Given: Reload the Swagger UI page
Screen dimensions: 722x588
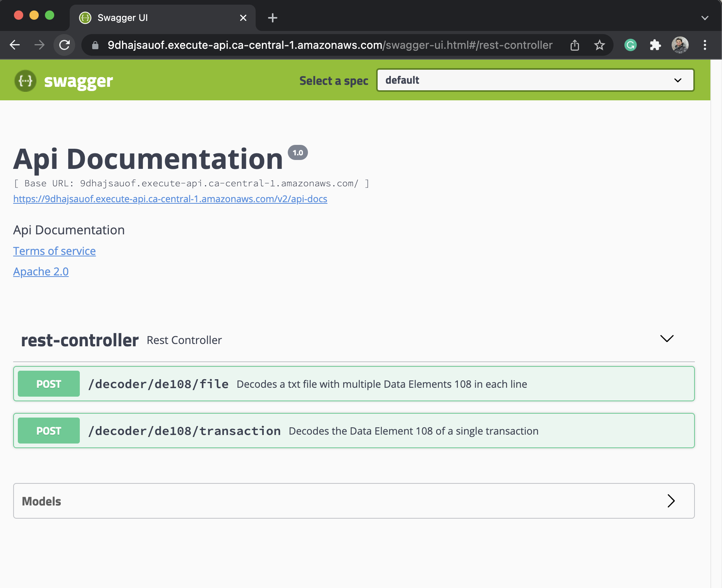Looking at the screenshot, I should 64,45.
